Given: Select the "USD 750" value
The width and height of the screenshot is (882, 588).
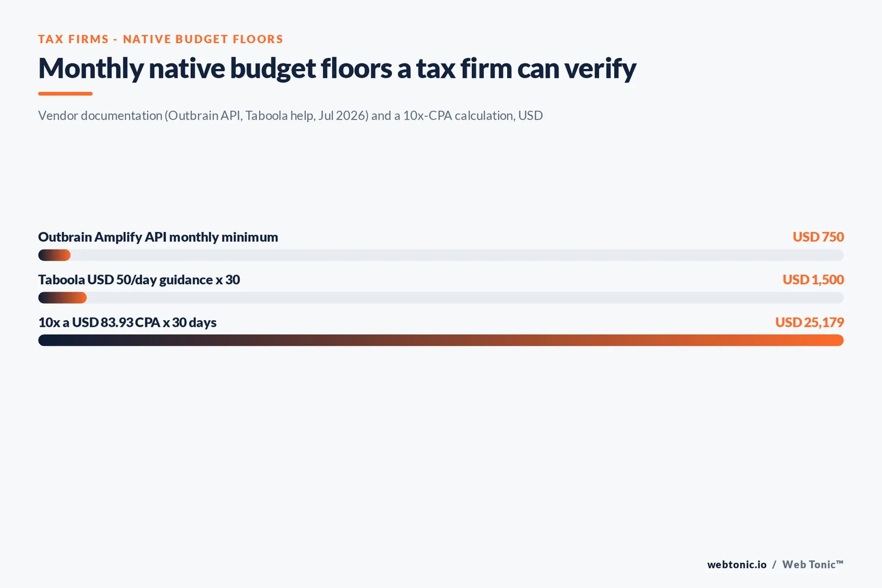Looking at the screenshot, I should tap(818, 237).
